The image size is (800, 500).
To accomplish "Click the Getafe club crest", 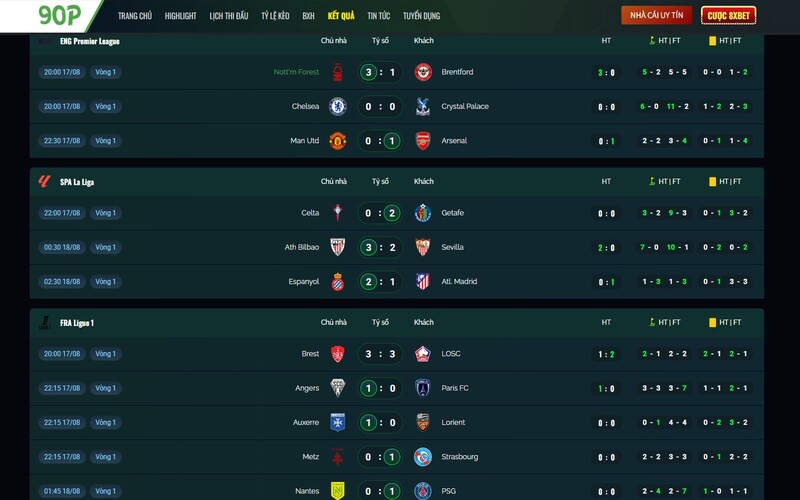I will pyautogui.click(x=423, y=213).
